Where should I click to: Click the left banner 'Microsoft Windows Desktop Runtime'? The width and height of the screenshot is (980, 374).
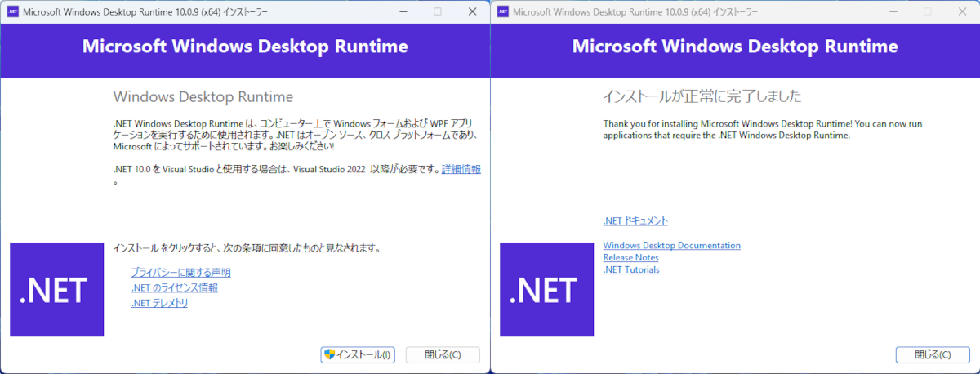click(x=245, y=46)
